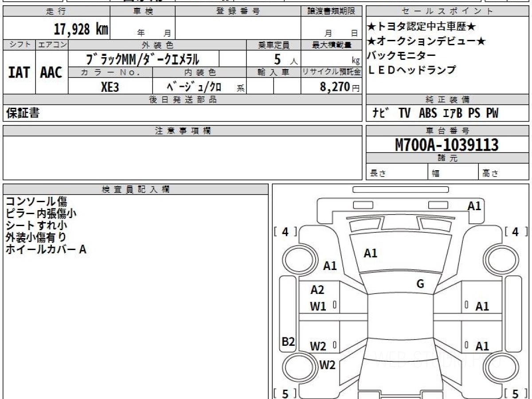Click the color code XE3

click(x=110, y=86)
